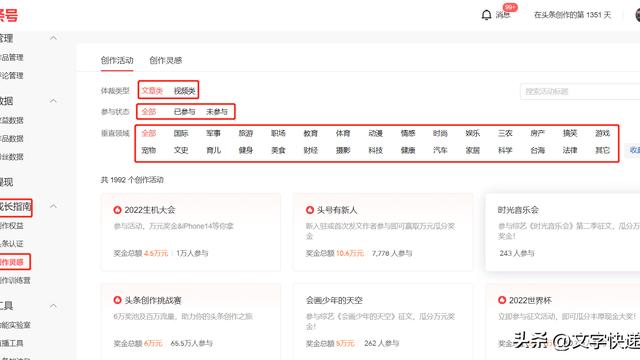Pick the 美食 category
This screenshot has height=360, width=640.
coord(278,150)
